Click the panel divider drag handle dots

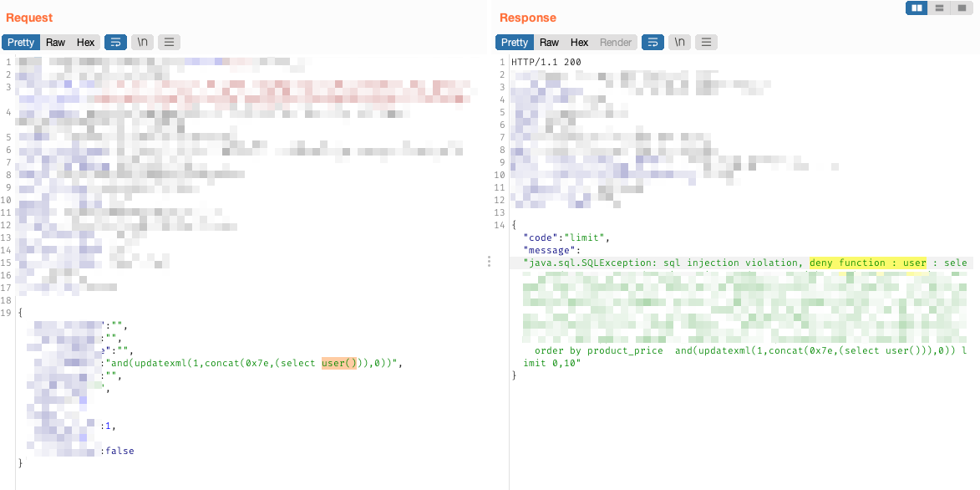pyautogui.click(x=490, y=262)
